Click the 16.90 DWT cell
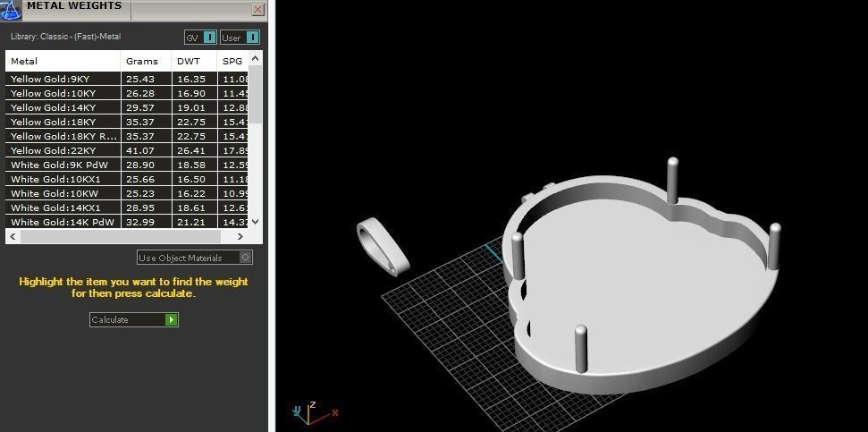Viewport: 868px width, 432px height. point(194,93)
